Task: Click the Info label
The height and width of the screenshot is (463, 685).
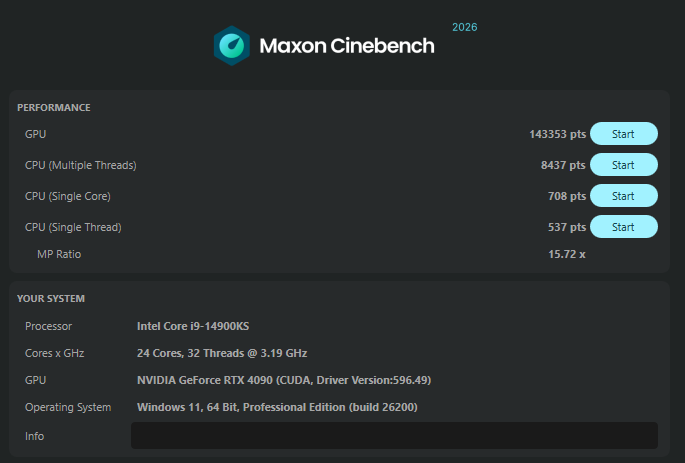Action: [35, 436]
